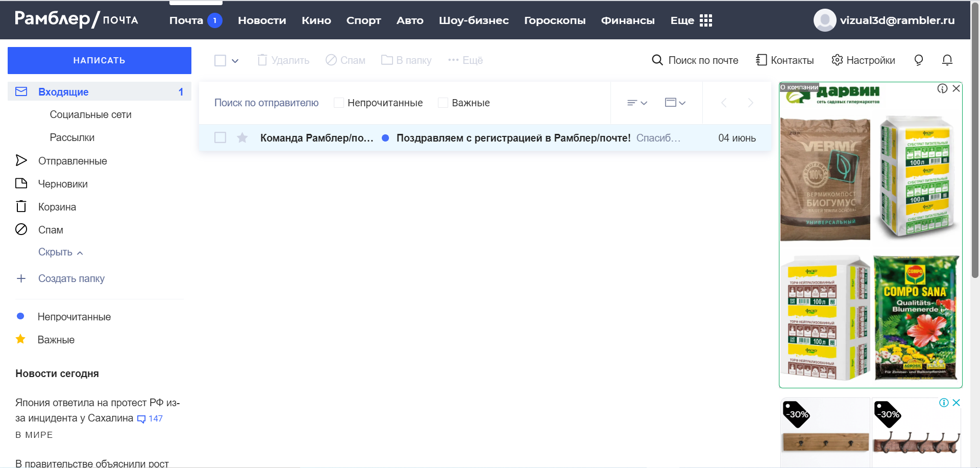Open the sort order dropdown
Image resolution: width=980 pixels, height=468 pixels.
pyautogui.click(x=637, y=103)
